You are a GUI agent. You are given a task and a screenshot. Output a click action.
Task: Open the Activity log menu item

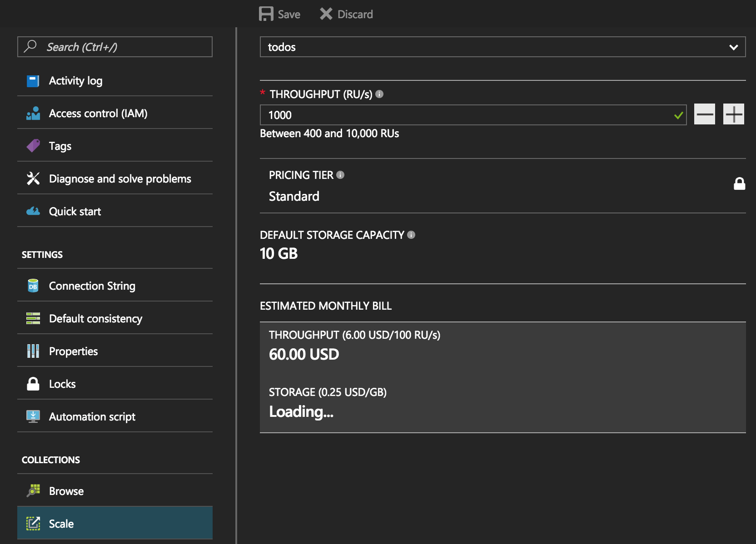[75, 81]
